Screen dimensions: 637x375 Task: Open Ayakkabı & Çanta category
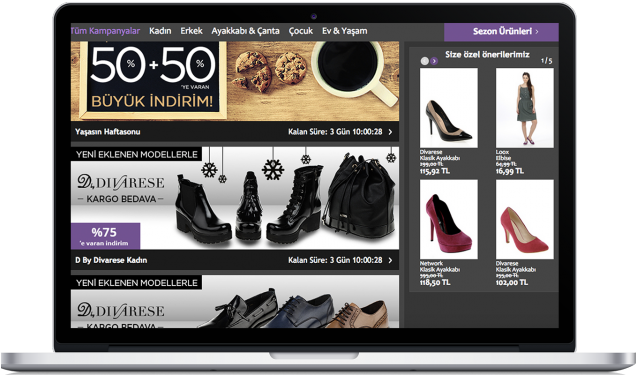(x=245, y=31)
